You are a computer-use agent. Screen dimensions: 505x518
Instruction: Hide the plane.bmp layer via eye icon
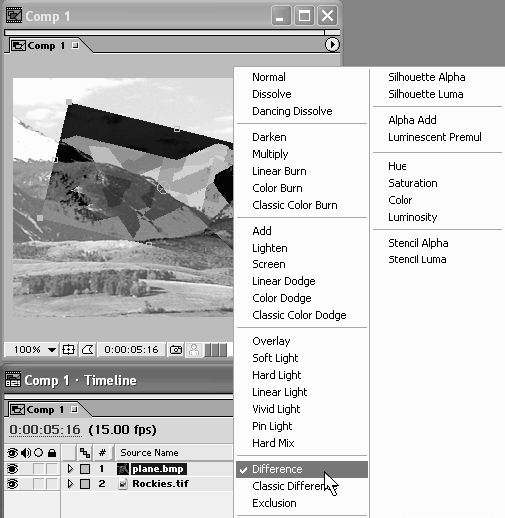[x=12, y=469]
